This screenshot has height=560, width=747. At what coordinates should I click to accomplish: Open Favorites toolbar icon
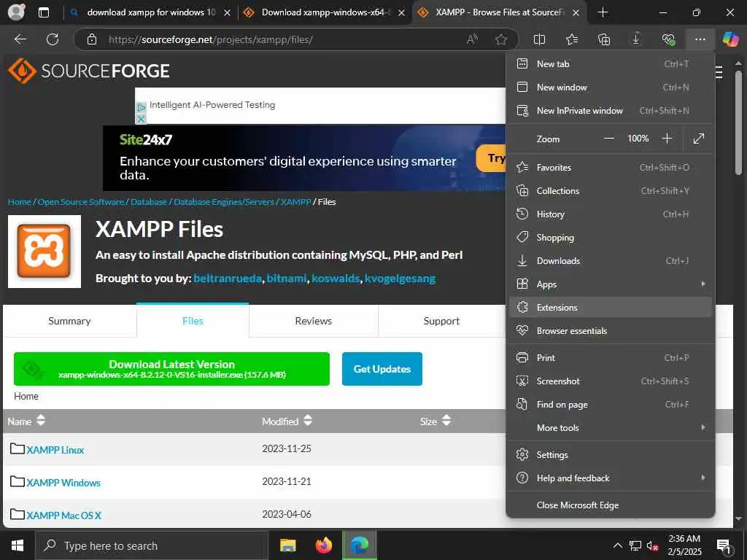[x=572, y=39]
